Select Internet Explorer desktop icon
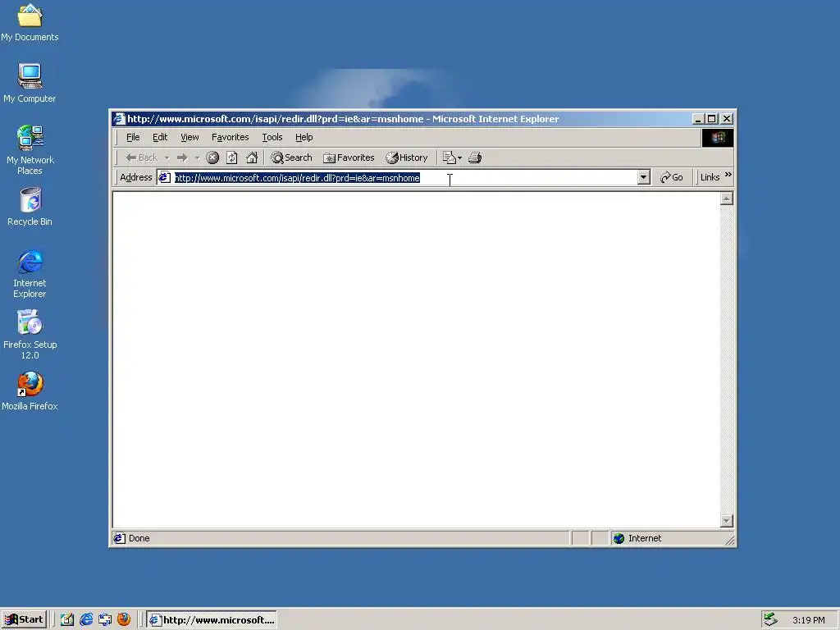The width and height of the screenshot is (840, 630). pyautogui.click(x=30, y=273)
